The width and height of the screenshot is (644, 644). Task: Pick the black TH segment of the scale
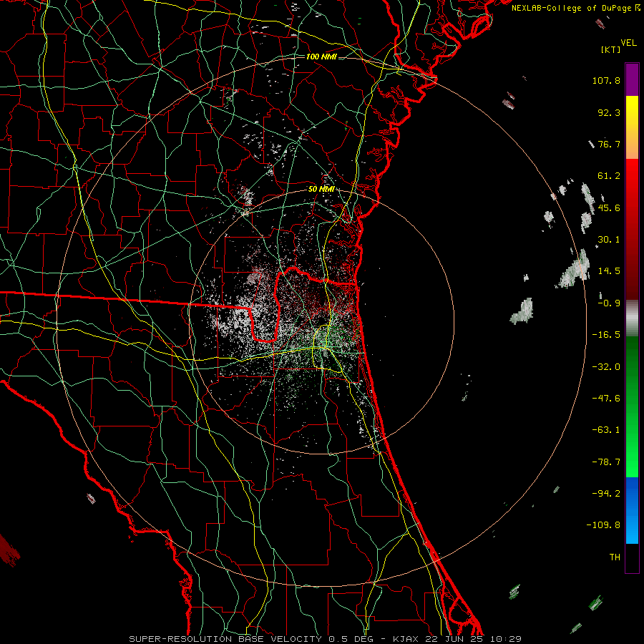(632, 557)
